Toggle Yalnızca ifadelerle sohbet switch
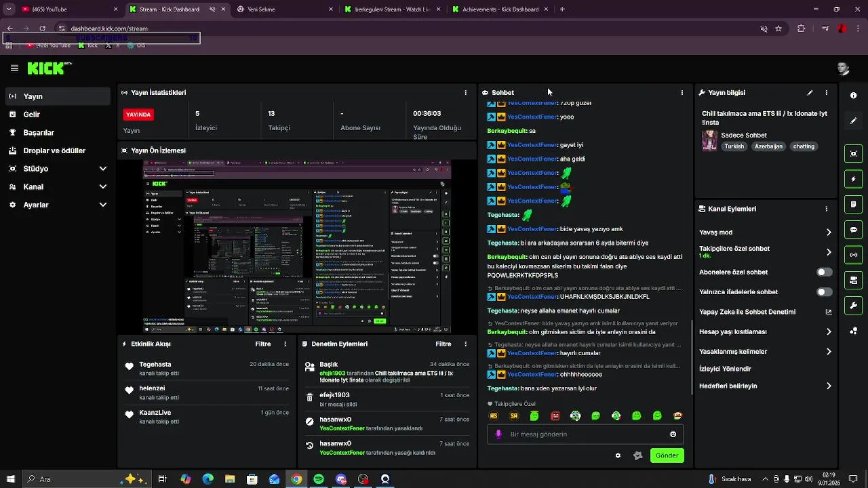 tap(824, 292)
